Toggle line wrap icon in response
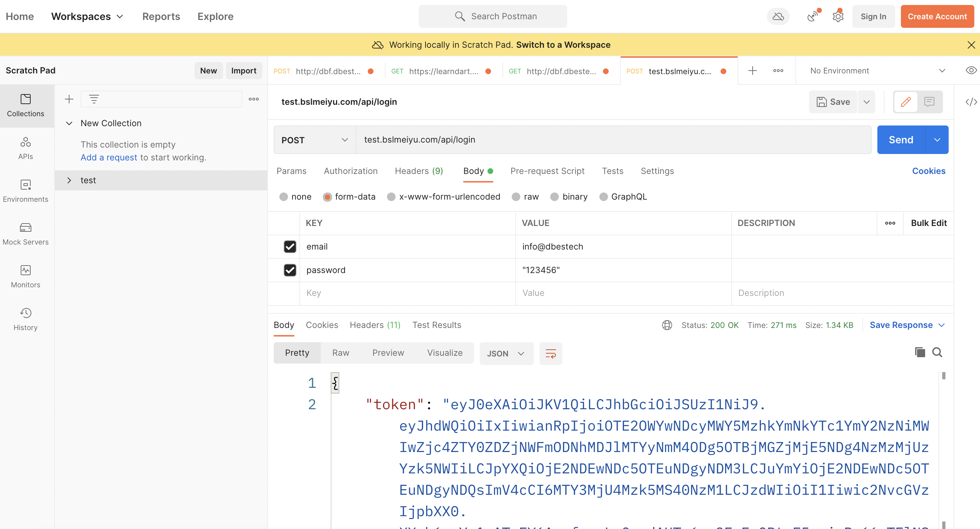Screen dimensions: 980x529 coord(551,354)
